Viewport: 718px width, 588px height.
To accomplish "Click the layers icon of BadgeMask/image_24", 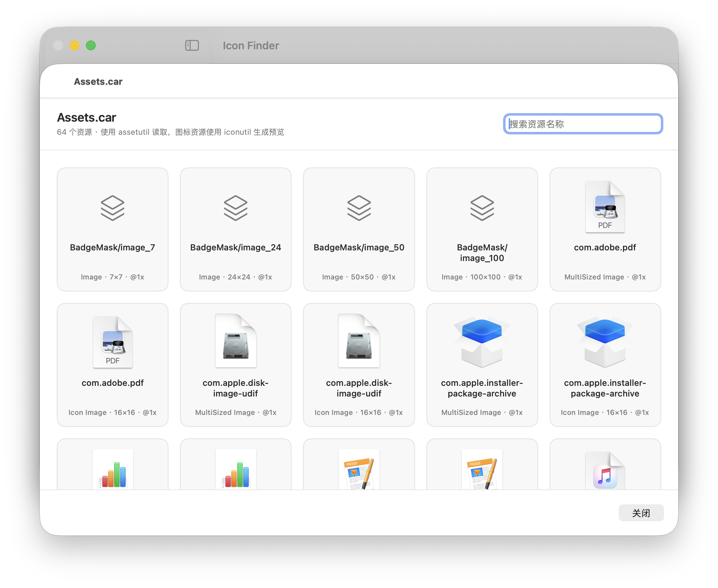I will coord(236,208).
